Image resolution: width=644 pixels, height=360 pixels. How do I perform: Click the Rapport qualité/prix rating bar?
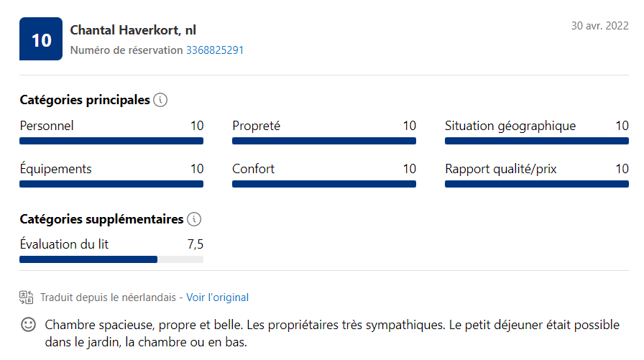[537, 184]
